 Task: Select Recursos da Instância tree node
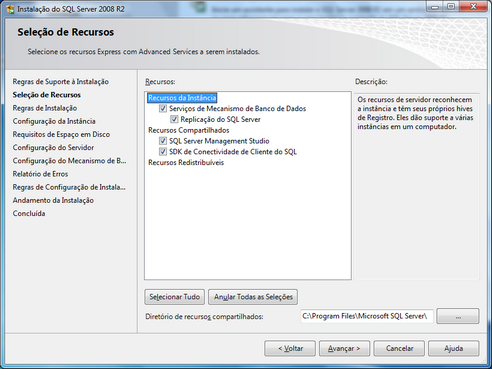pyautogui.click(x=182, y=98)
